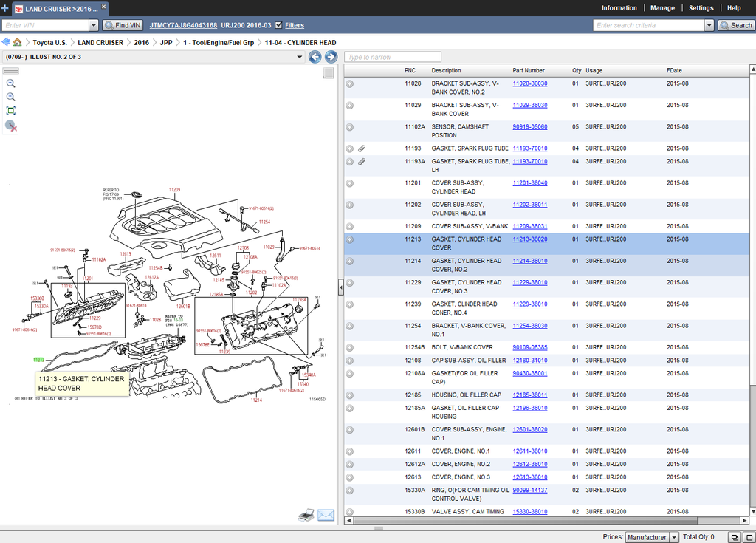Open the Help menu
This screenshot has height=543, width=756.
pos(734,8)
